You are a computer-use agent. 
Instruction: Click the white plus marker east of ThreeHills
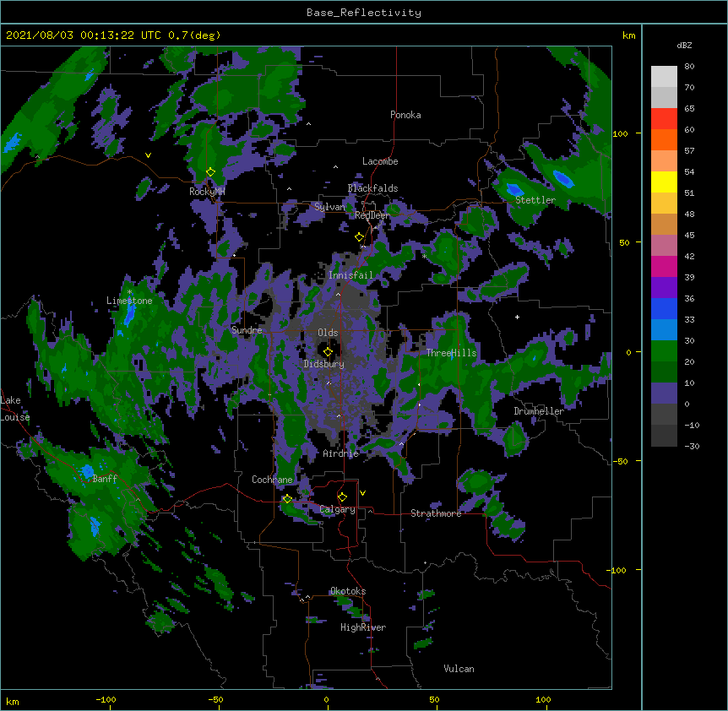tap(517, 317)
